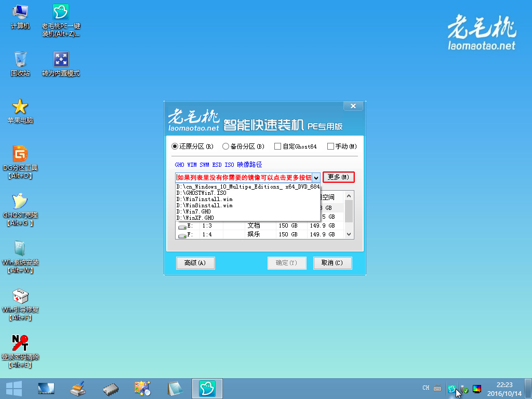The width and height of the screenshot is (532, 399).
Task: Select the 苹果电脑 star icon
Action: click(20, 111)
